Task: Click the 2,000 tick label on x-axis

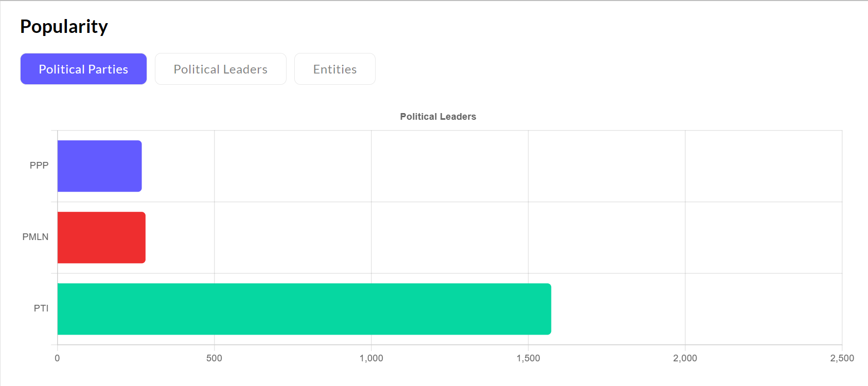Action: point(685,358)
